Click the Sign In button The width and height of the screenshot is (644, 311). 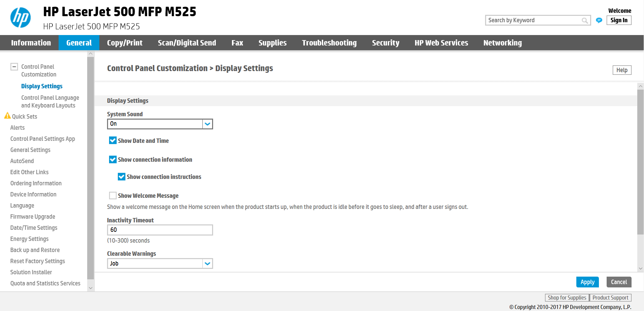tap(619, 20)
